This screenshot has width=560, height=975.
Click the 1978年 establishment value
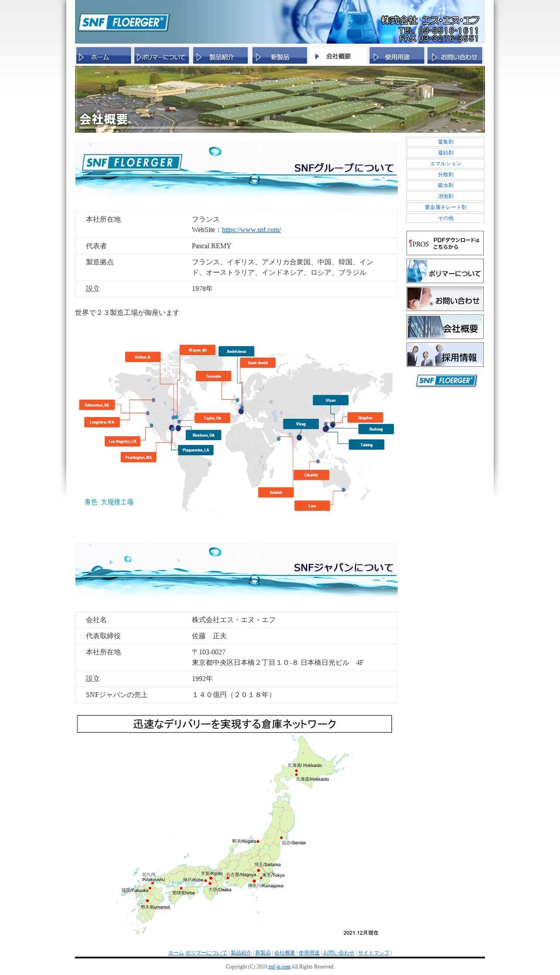pyautogui.click(x=202, y=289)
